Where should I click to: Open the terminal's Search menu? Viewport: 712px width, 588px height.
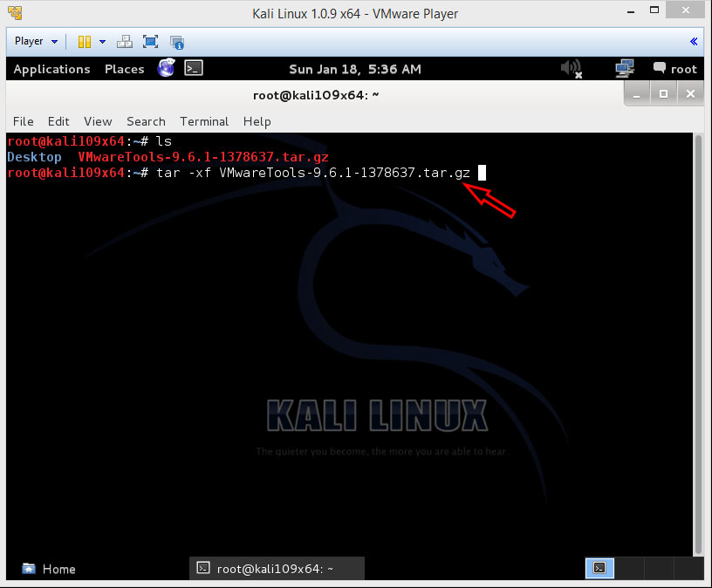(x=146, y=121)
